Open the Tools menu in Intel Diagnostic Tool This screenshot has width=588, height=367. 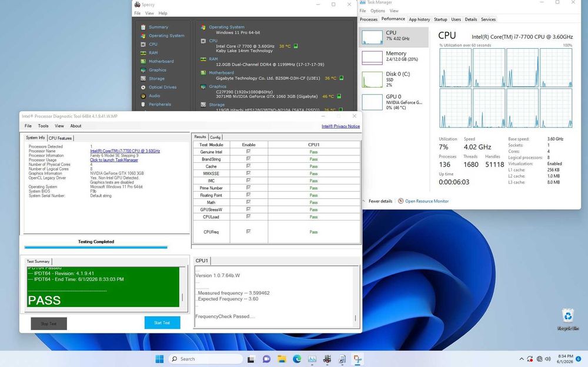[x=43, y=126]
